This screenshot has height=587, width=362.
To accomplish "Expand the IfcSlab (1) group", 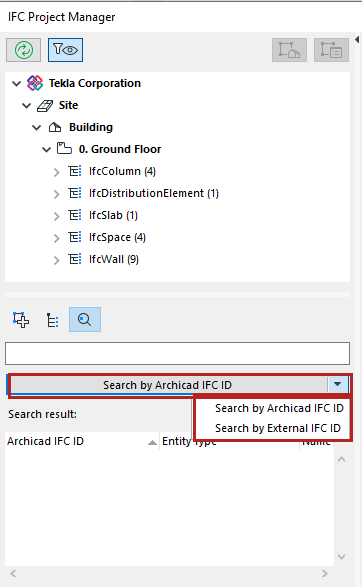I will coord(57,216).
